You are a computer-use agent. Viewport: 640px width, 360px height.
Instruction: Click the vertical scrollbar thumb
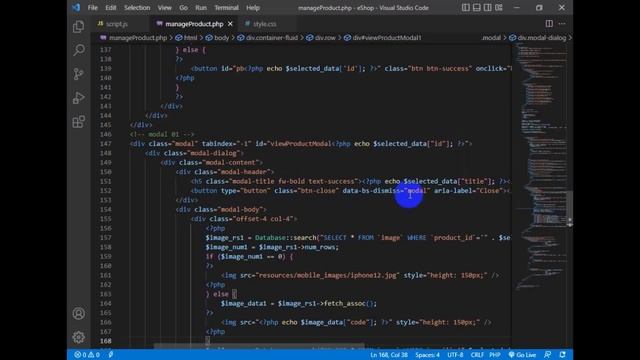570,209
